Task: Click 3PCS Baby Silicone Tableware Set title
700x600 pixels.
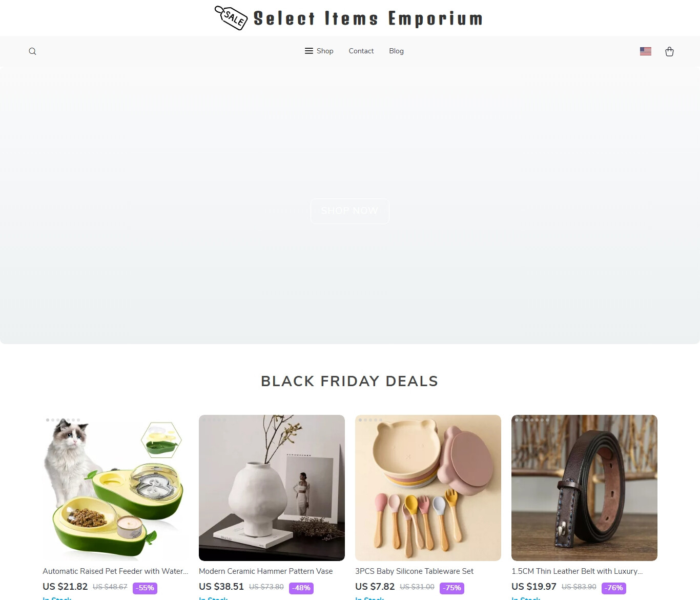Action: [x=414, y=571]
